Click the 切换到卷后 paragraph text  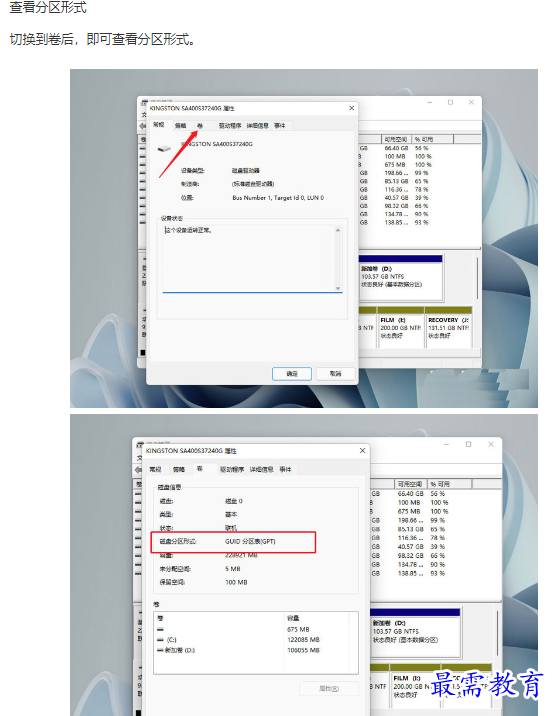point(102,39)
